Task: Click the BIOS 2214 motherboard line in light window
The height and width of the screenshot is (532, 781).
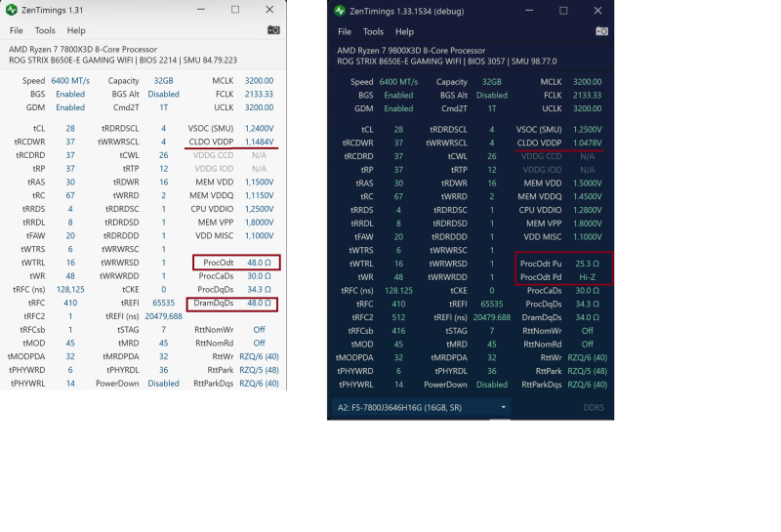Action: click(x=123, y=61)
